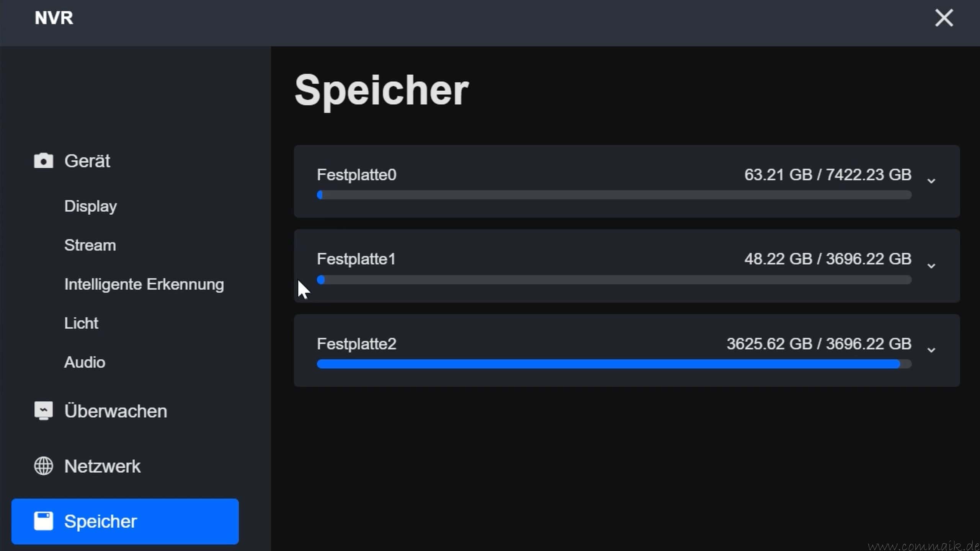Go to Intelligente Erkennung settings
980x551 pixels.
tap(144, 284)
